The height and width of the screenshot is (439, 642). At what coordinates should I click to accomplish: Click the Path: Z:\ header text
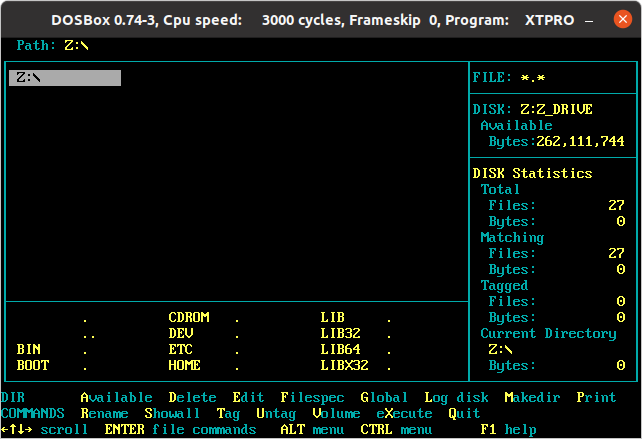[52, 45]
